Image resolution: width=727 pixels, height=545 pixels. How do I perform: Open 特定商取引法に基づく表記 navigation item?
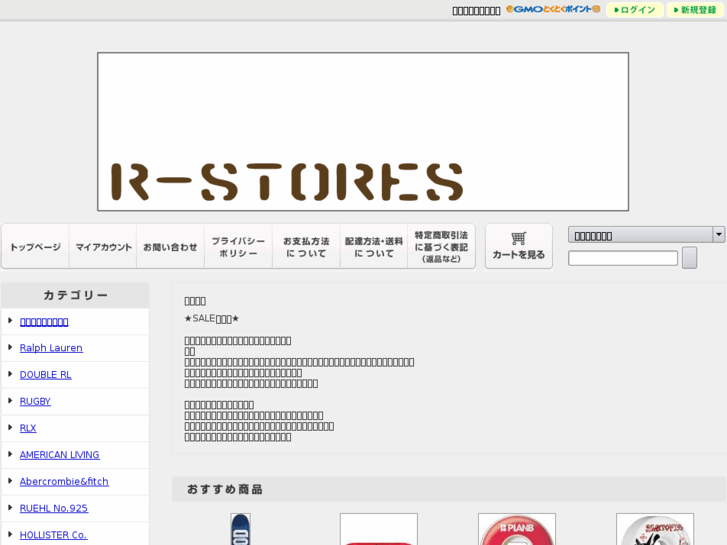(441, 246)
